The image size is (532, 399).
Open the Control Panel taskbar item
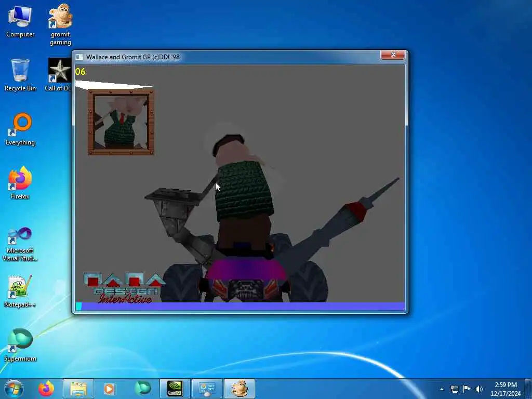point(207,389)
